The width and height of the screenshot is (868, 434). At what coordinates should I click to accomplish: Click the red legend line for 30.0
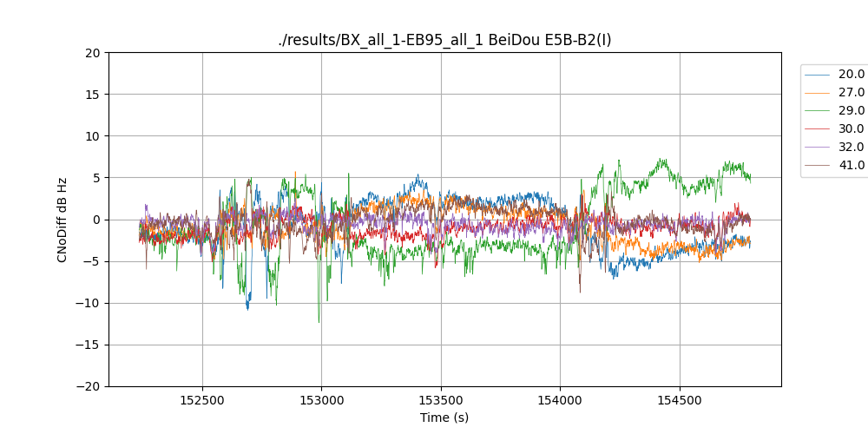817,129
